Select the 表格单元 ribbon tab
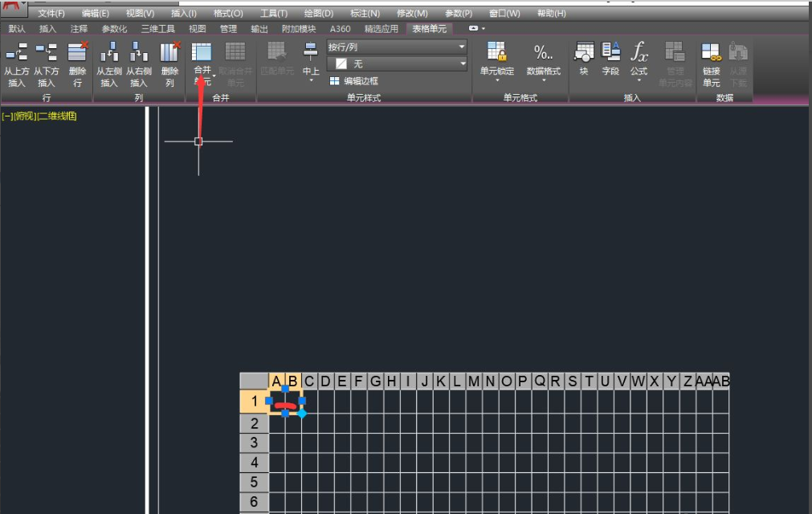 [x=430, y=29]
